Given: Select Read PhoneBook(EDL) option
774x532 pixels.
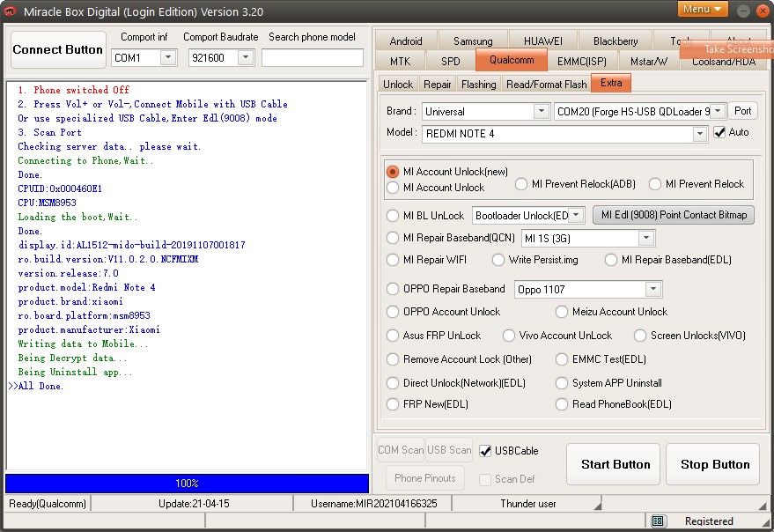Looking at the screenshot, I should pos(561,404).
